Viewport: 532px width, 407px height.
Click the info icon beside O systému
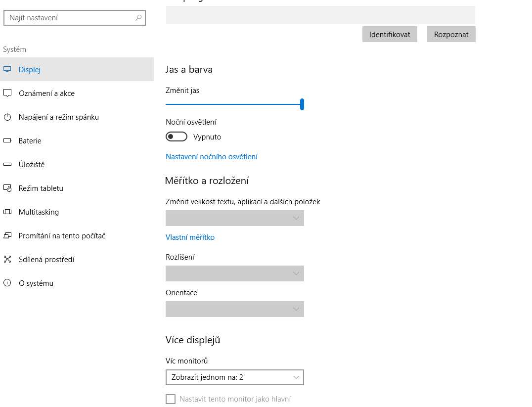7,283
